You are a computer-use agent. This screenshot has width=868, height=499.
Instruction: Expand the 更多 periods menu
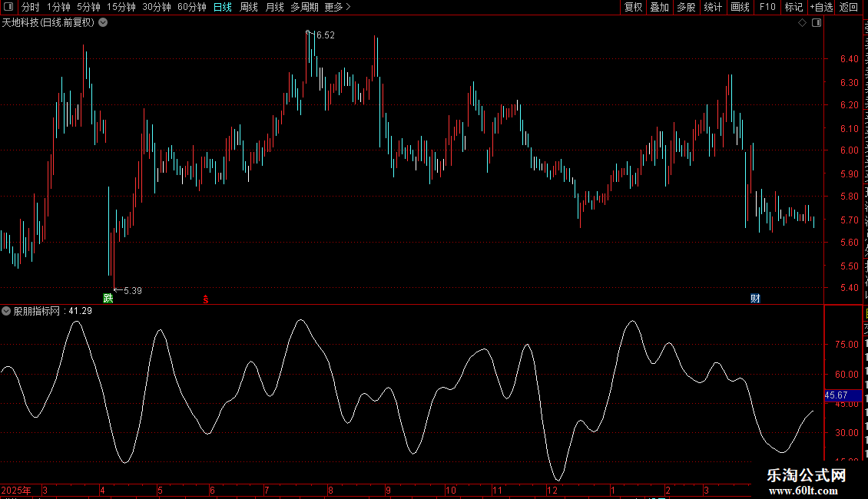click(x=337, y=7)
